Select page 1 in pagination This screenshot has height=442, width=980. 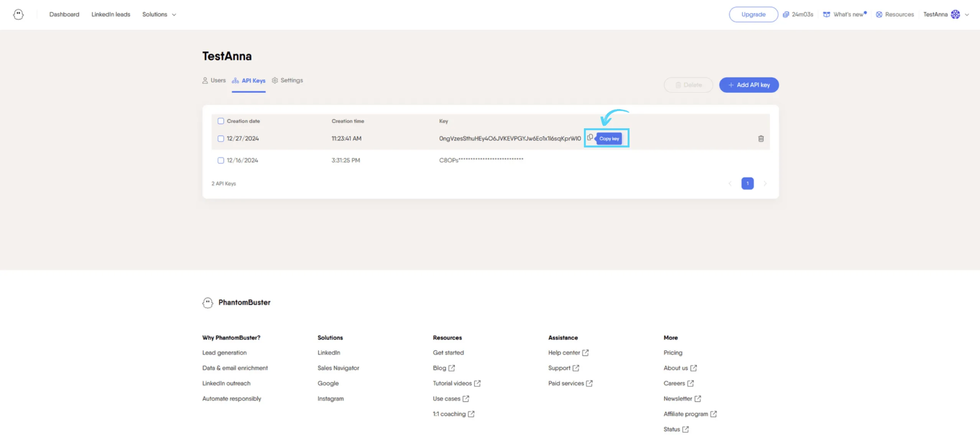click(748, 184)
